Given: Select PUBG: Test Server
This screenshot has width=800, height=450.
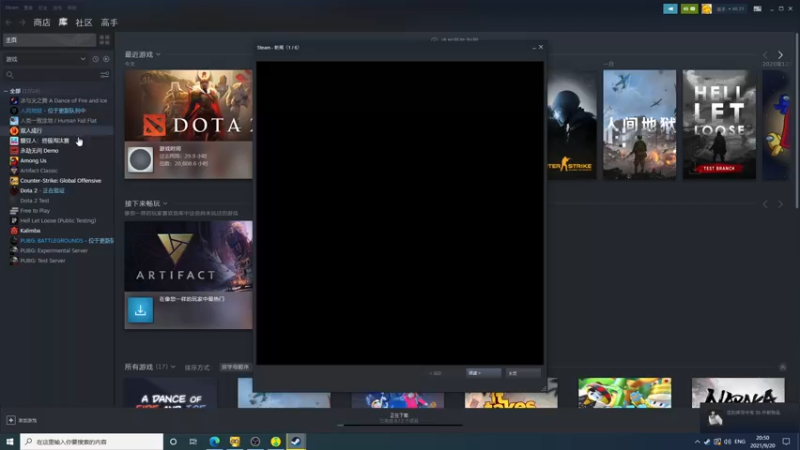Looking at the screenshot, I should (43, 260).
